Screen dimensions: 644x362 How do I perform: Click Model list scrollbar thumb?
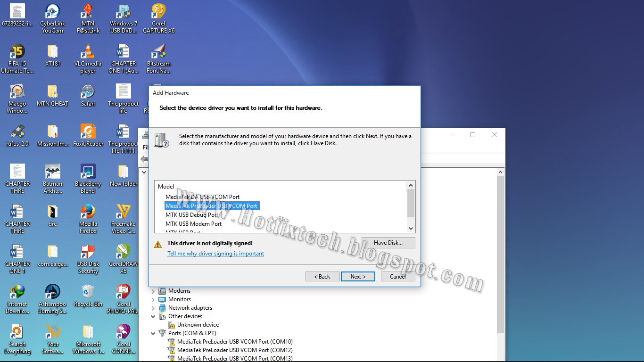click(x=411, y=203)
